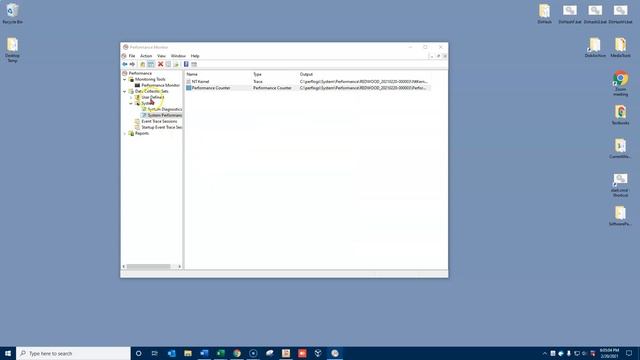Select Data Collector Sets tree item
The width and height of the screenshot is (640, 360).
click(x=151, y=91)
